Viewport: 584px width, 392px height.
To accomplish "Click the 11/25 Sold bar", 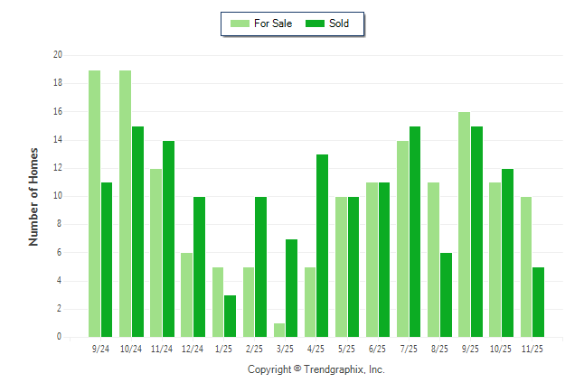I will (x=538, y=302).
